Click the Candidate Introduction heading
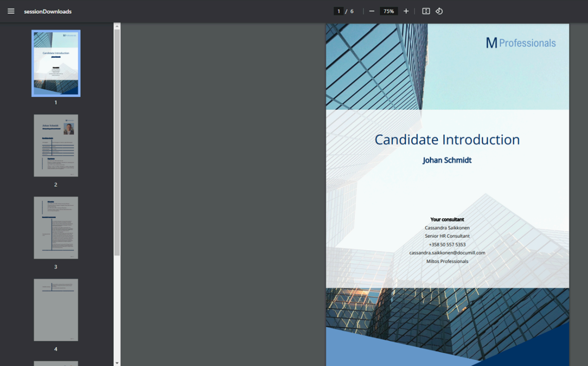588x366 pixels. (447, 140)
